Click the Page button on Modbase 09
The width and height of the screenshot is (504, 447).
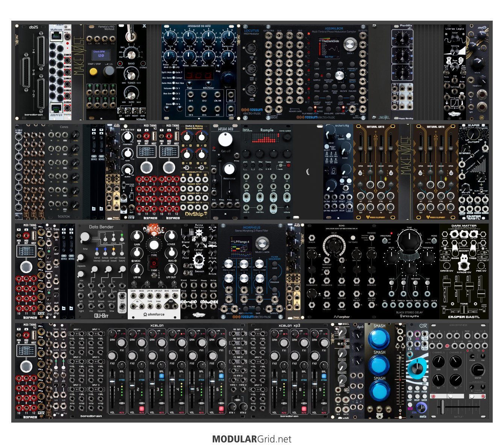point(189,83)
